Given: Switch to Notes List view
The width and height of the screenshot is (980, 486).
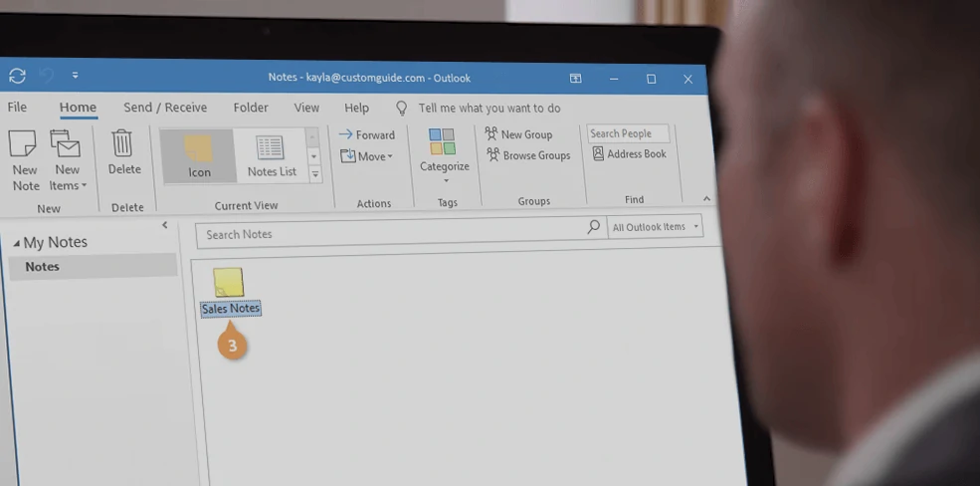Looking at the screenshot, I should click(x=271, y=155).
